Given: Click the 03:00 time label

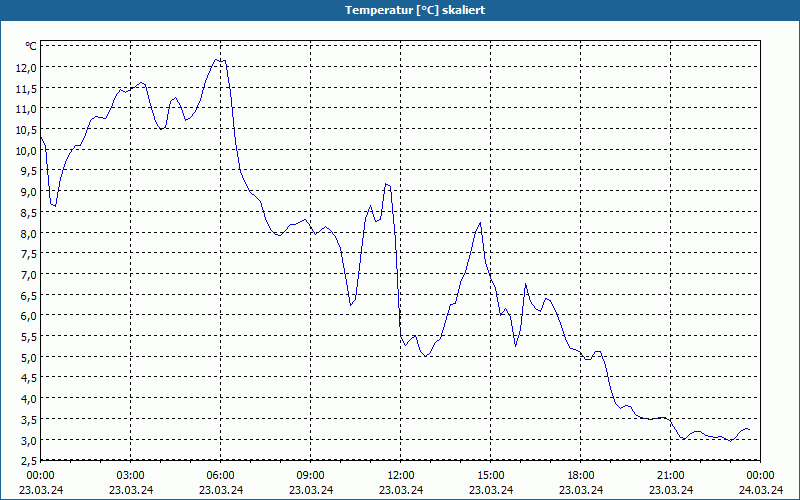Looking at the screenshot, I should pos(131,476).
